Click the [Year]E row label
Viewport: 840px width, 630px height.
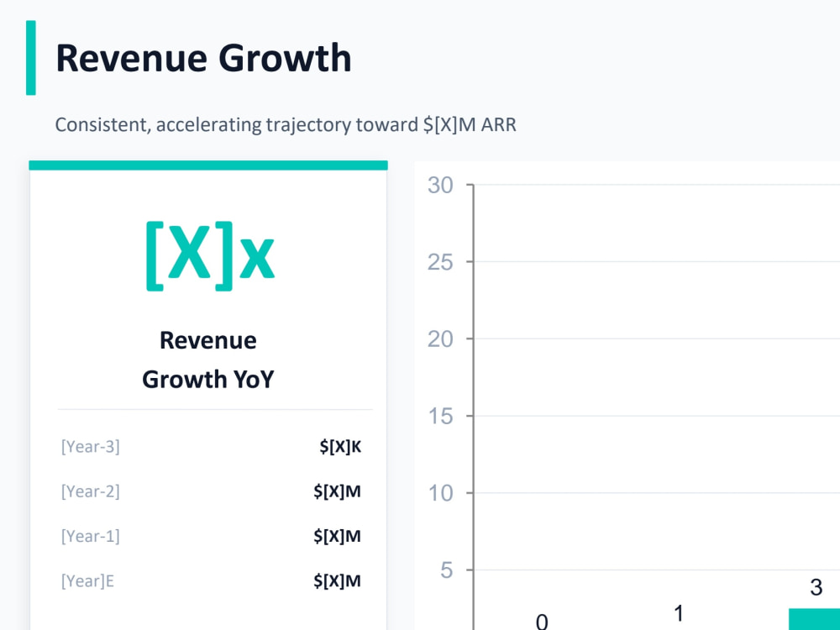(87, 581)
